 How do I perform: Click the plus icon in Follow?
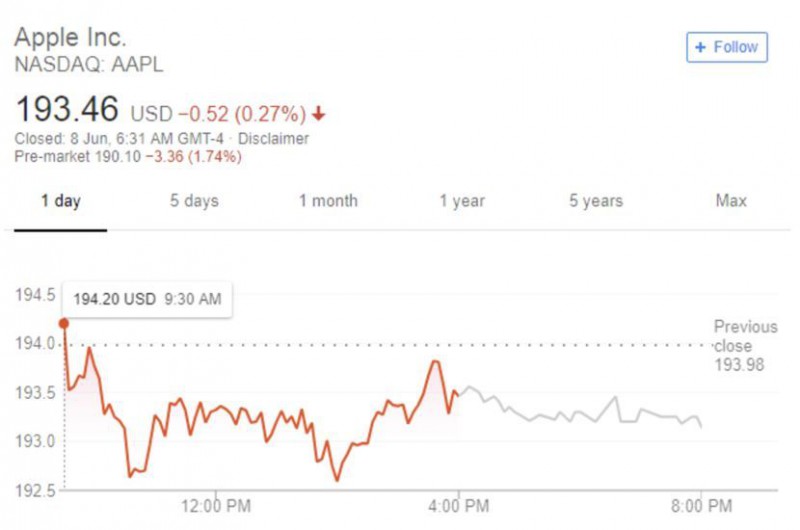pos(700,47)
